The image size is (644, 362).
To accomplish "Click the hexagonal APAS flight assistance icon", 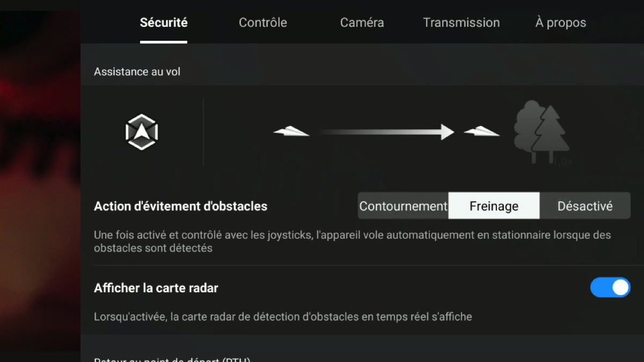I will [x=142, y=132].
